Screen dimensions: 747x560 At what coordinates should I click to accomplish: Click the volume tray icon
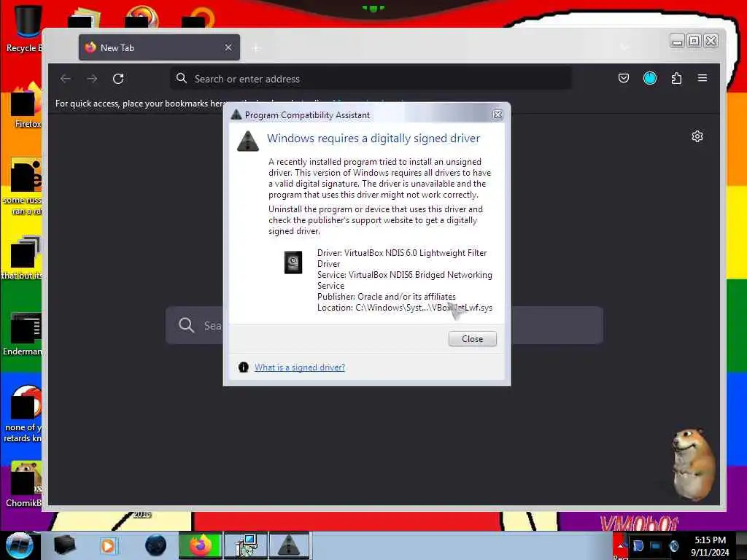click(x=673, y=545)
